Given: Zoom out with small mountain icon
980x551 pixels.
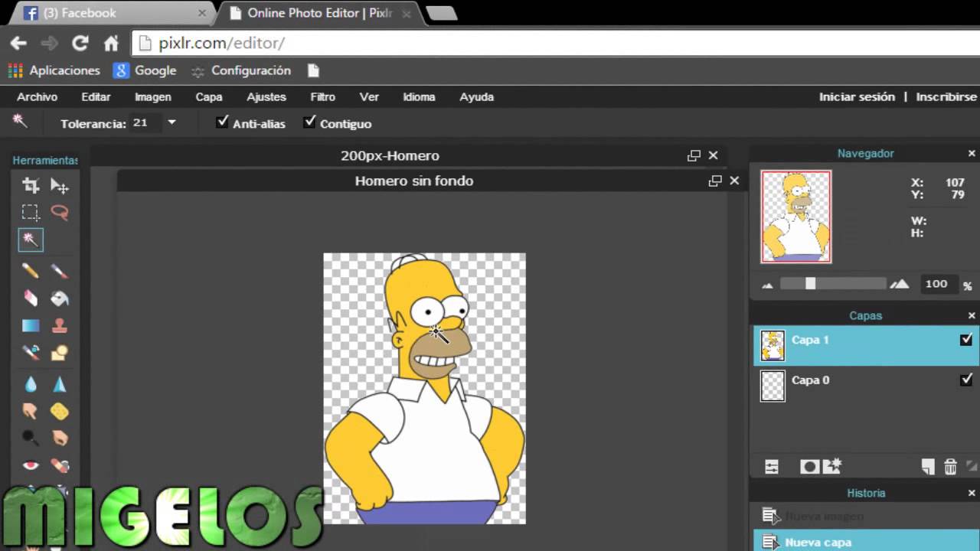Looking at the screenshot, I should pyautogui.click(x=768, y=285).
